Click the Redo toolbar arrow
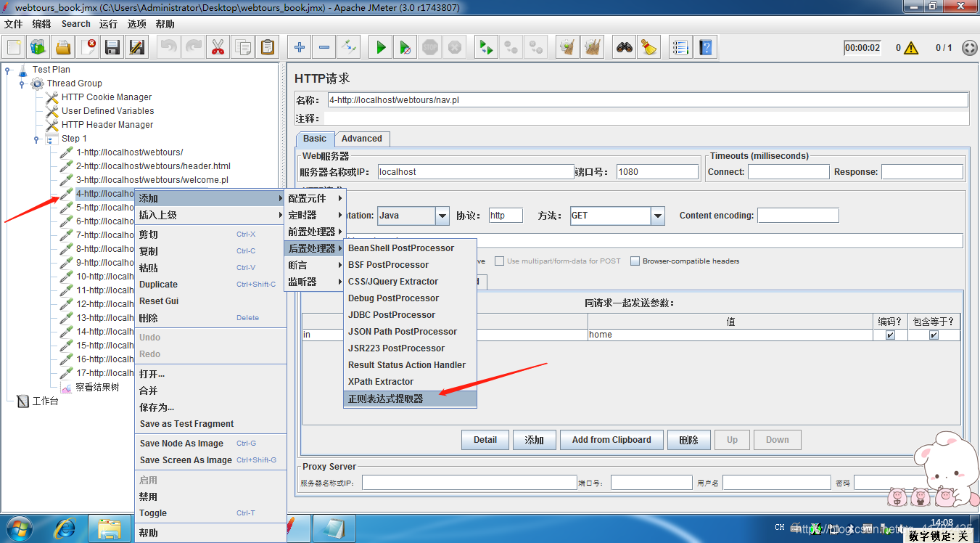The height and width of the screenshot is (543, 980). click(193, 48)
